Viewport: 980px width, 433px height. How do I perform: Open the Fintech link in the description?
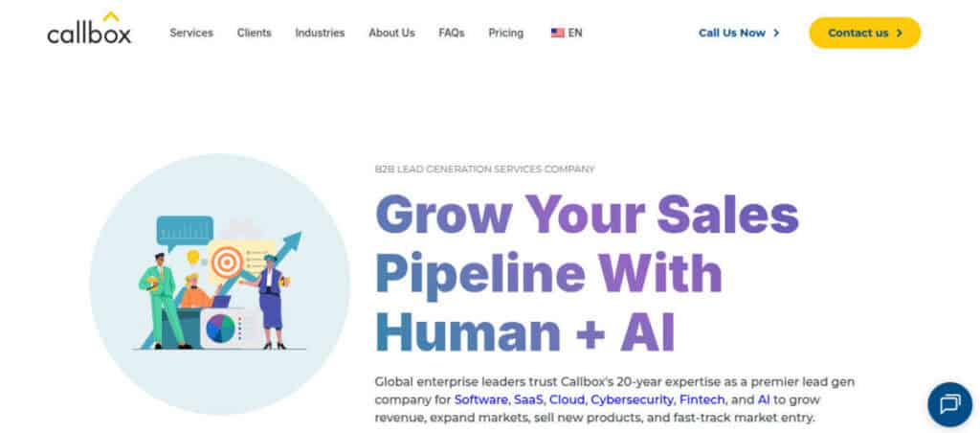click(703, 399)
